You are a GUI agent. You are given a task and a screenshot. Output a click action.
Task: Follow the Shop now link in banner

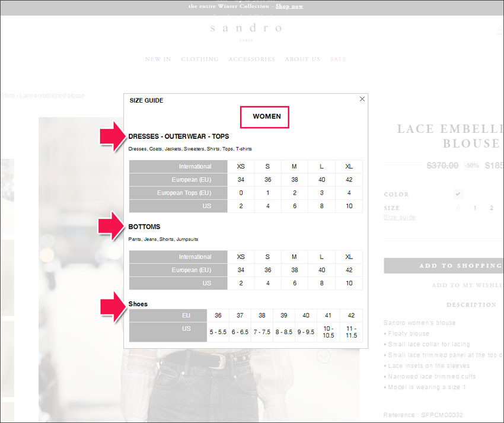289,6
